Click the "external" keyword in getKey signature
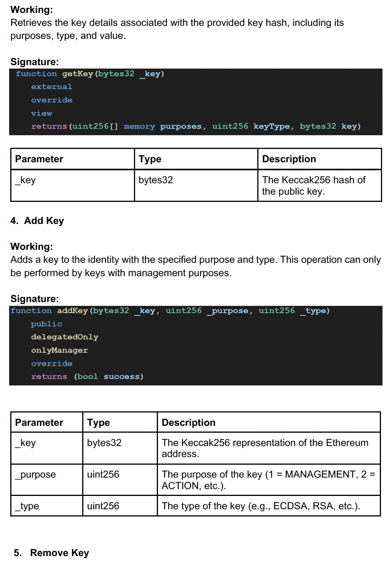Image resolution: width=392 pixels, height=566 pixels. click(x=51, y=87)
